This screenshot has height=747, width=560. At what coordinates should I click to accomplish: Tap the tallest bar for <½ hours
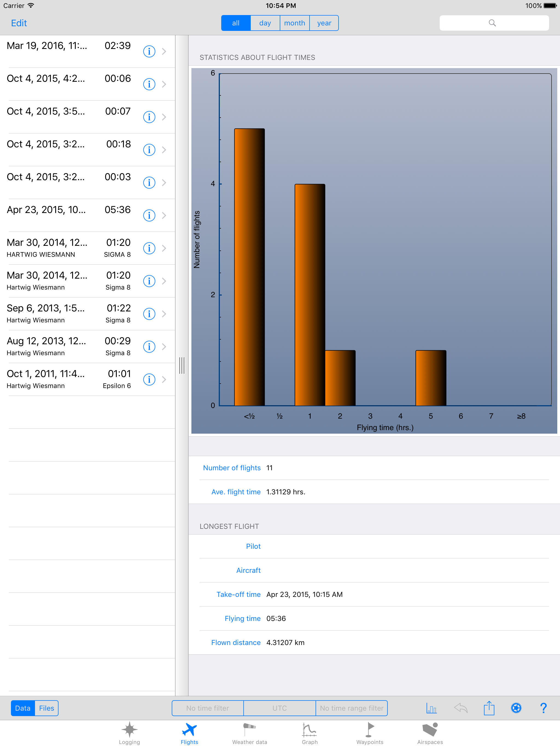[249, 267]
